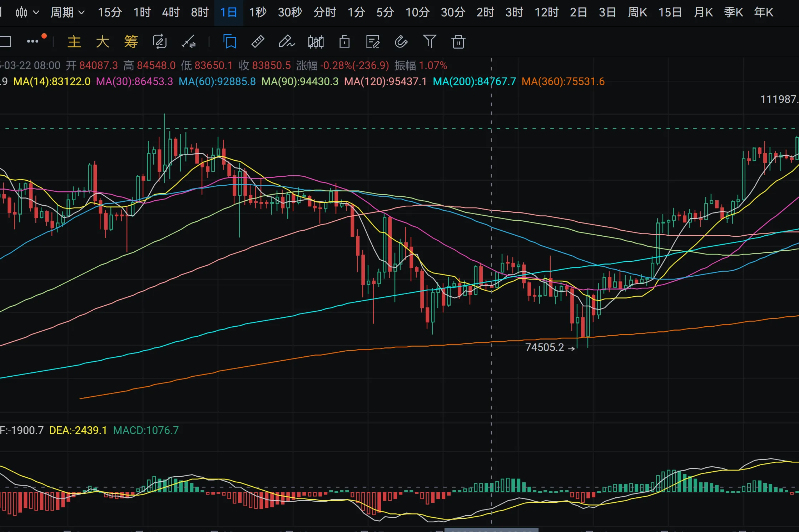Switch to the 15分 timeframe
This screenshot has height=532, width=799.
point(110,12)
